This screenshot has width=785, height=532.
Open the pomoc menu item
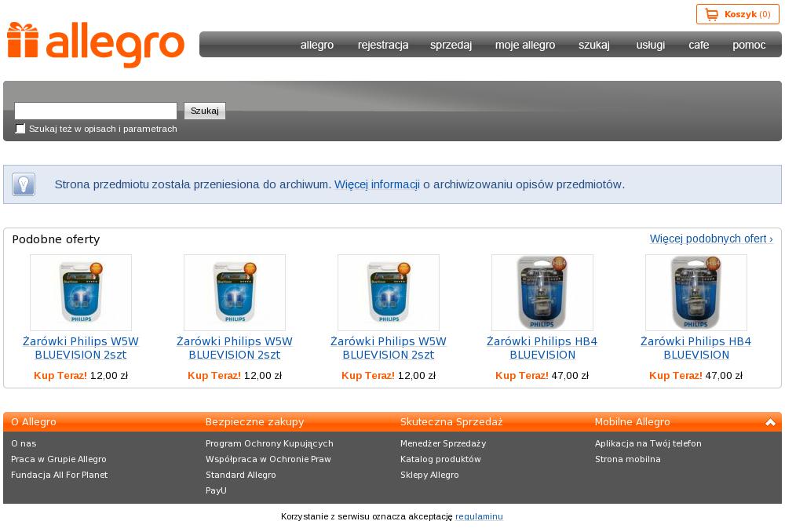(x=749, y=45)
